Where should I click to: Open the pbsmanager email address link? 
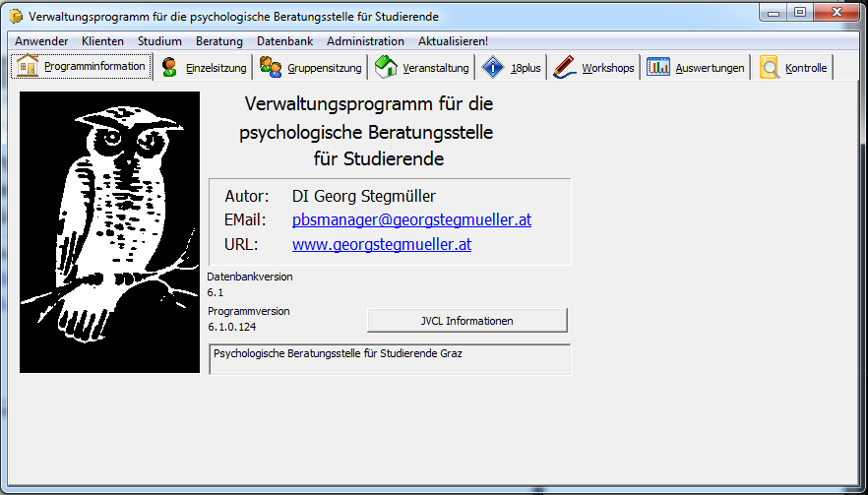pyautogui.click(x=411, y=220)
